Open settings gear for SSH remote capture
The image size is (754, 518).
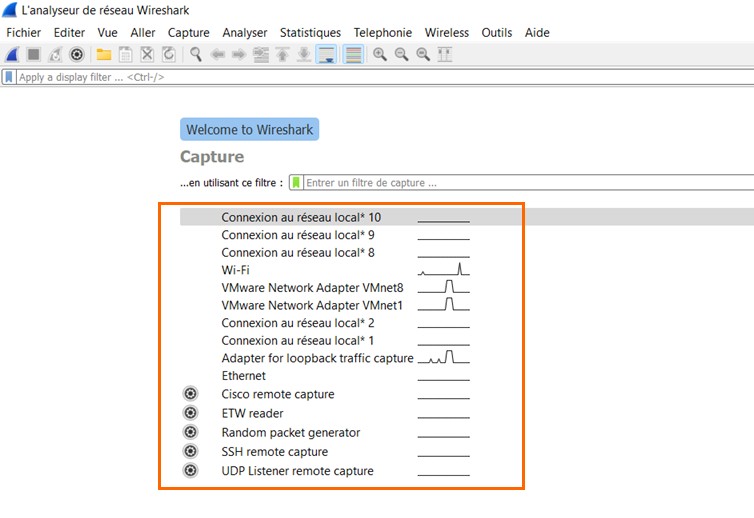point(190,451)
